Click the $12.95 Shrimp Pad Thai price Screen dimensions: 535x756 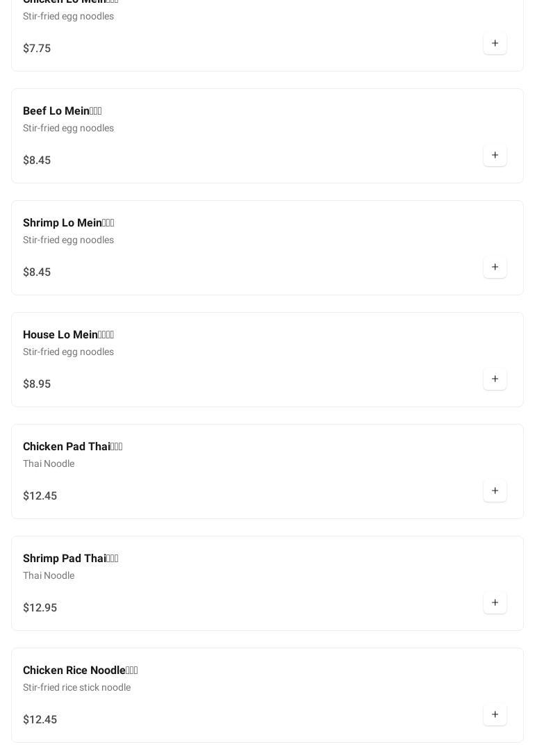tap(40, 607)
